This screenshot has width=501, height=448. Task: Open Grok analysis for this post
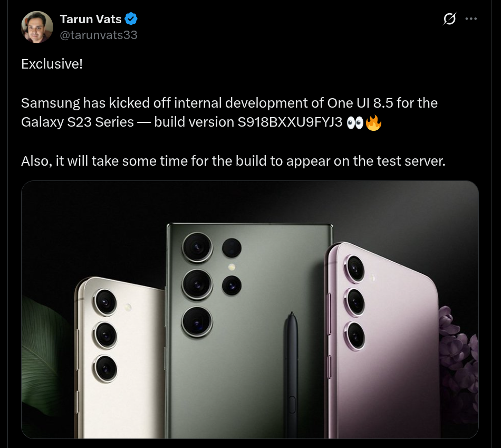449,18
